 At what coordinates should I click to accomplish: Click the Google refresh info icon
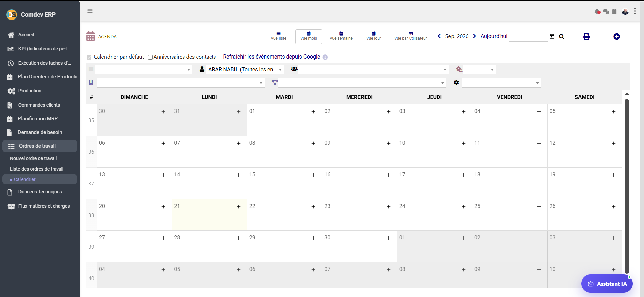(x=325, y=57)
